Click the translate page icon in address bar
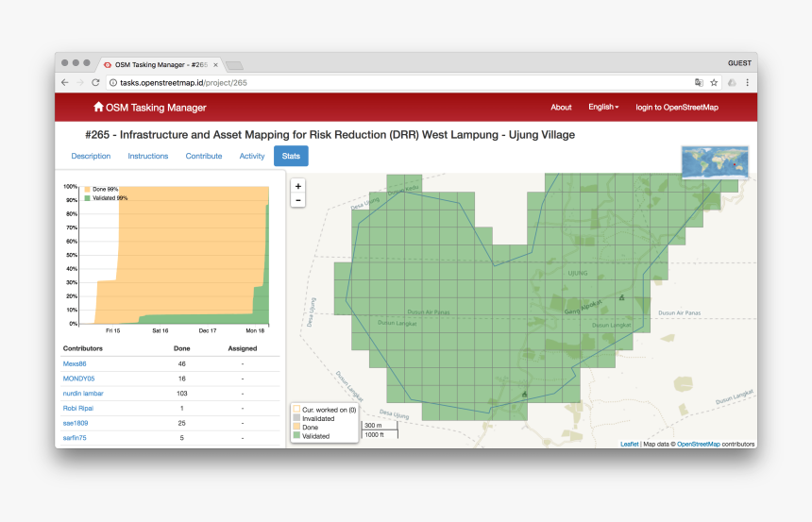Image resolution: width=812 pixels, height=522 pixels. (x=699, y=83)
